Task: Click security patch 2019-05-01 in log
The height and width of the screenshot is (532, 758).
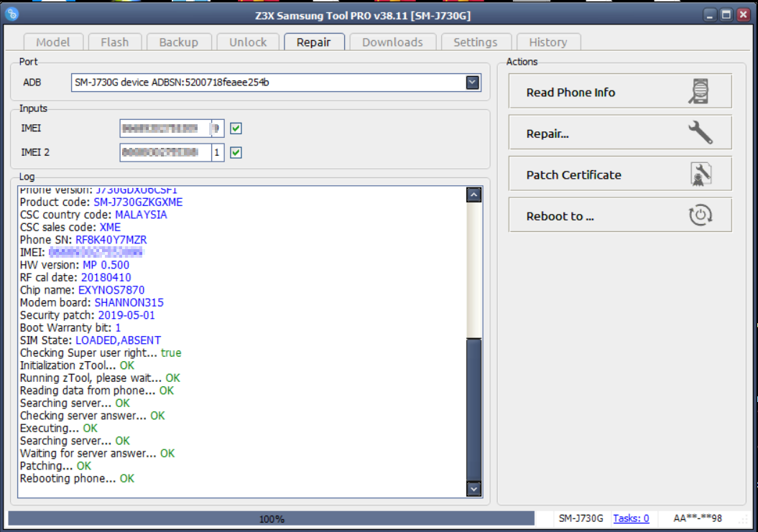Action: tap(126, 315)
